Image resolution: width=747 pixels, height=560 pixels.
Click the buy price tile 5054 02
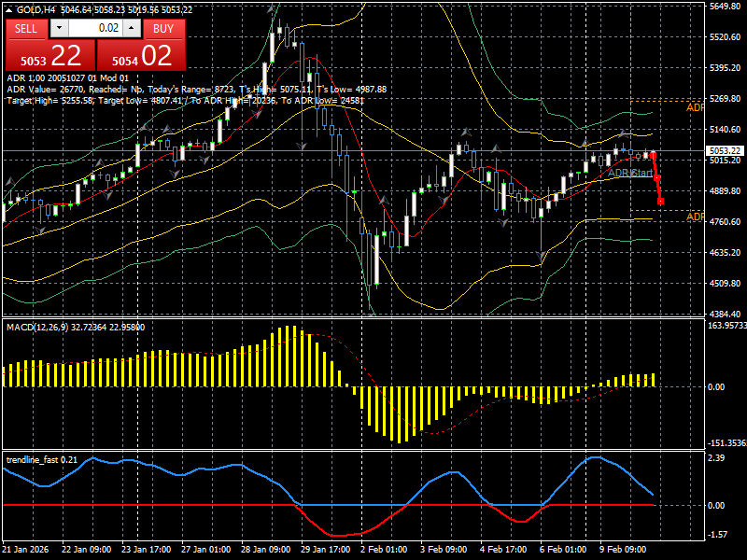click(x=141, y=55)
